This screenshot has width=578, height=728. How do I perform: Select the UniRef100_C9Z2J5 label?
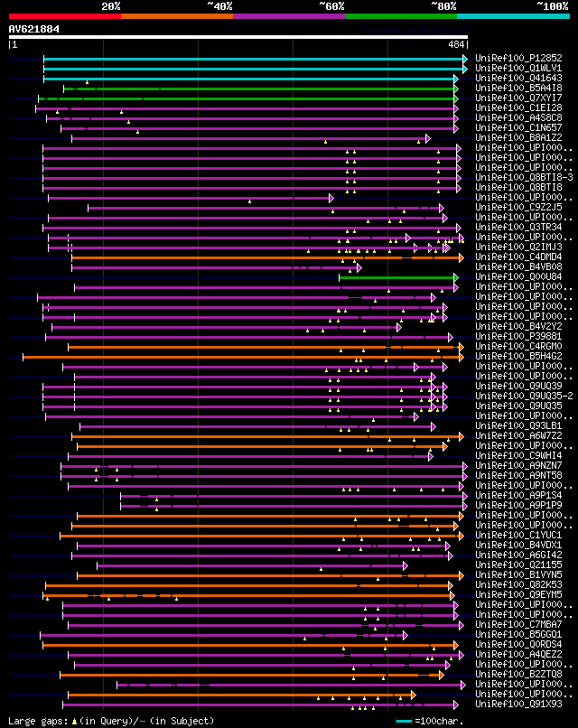518,207
